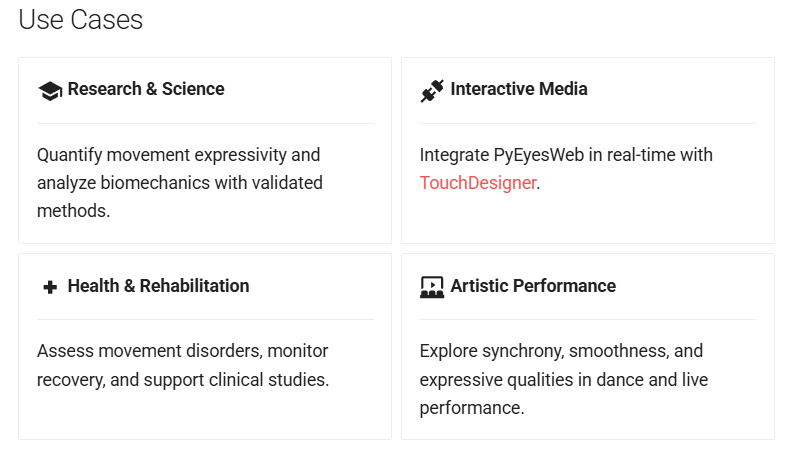This screenshot has height=452, width=795.
Task: Click divider line under Interactive Media title
Action: [588, 123]
